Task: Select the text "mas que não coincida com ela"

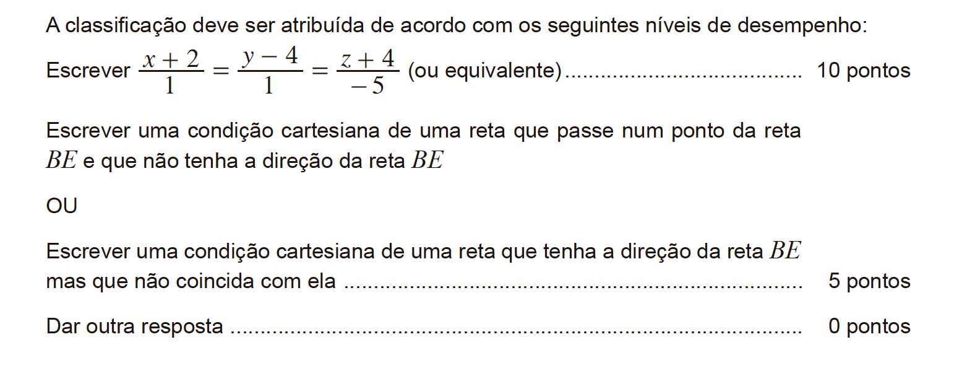Action: click(191, 281)
